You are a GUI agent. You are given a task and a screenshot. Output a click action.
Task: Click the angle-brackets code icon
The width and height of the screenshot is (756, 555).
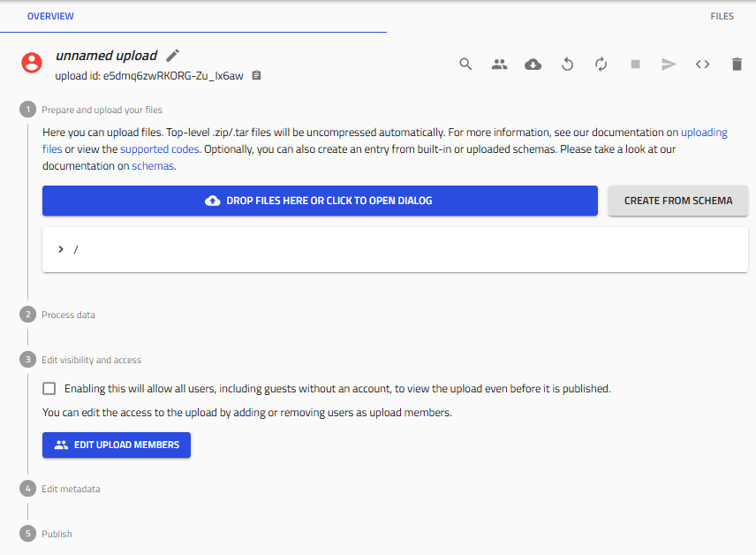[702, 64]
